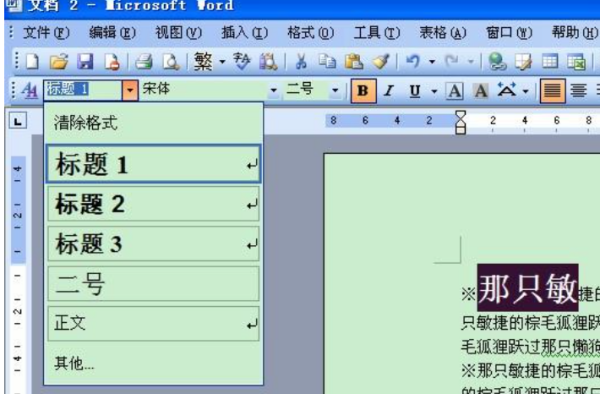Collapse the style dropdown arrow
Viewport: 600px width, 394px height.
click(x=130, y=91)
